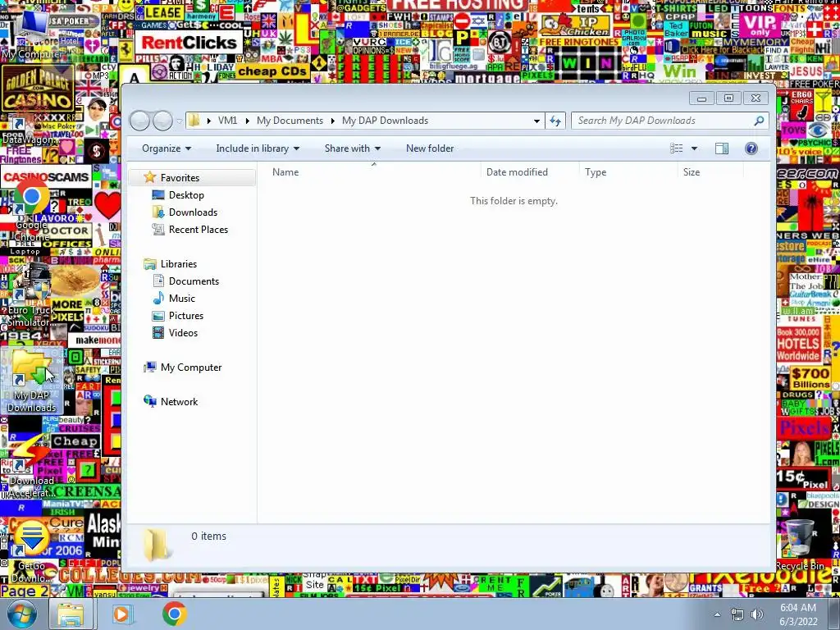
Task: Click the search magnifier icon
Action: [x=759, y=121]
